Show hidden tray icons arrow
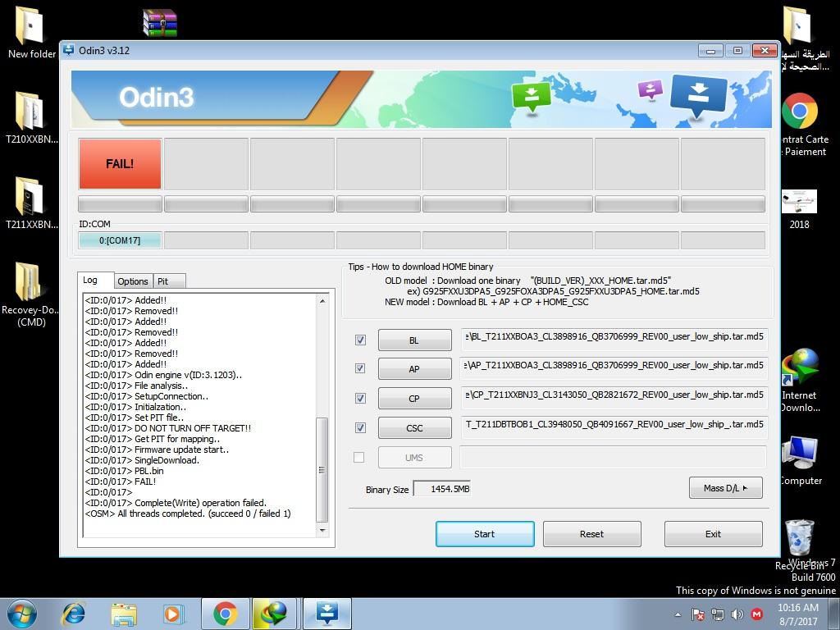This screenshot has width=840, height=630. 678,614
